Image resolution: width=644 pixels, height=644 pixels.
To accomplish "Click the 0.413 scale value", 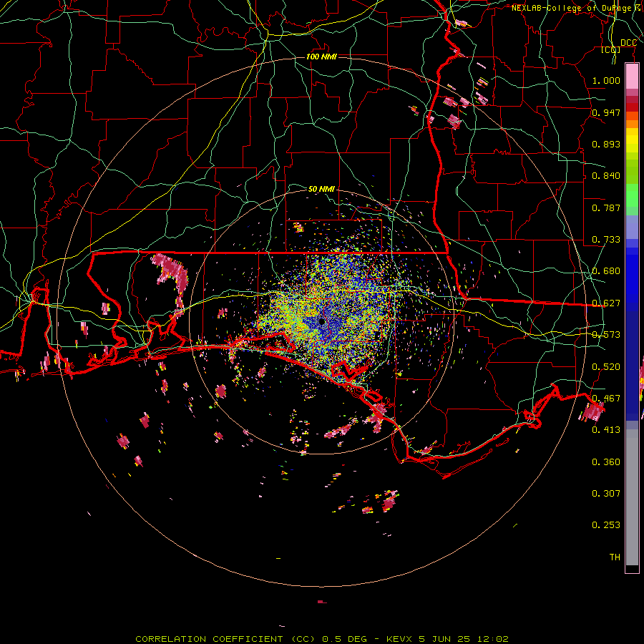I will point(606,429).
